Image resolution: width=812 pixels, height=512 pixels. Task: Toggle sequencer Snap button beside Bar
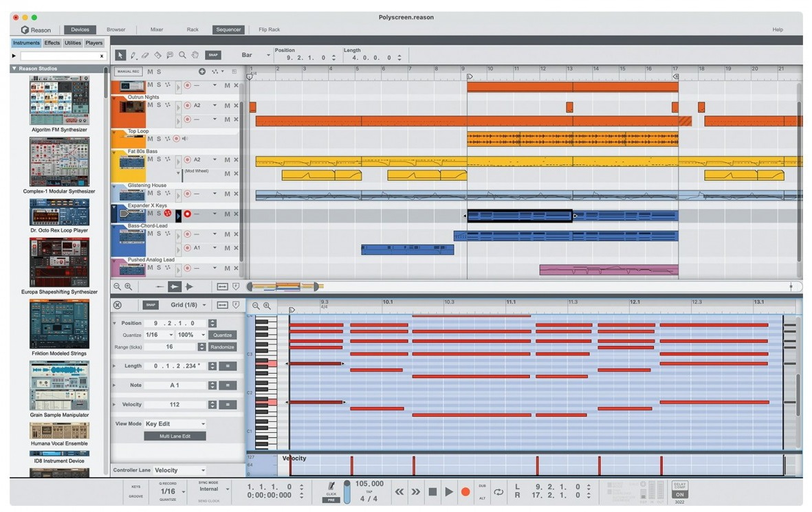pyautogui.click(x=213, y=55)
